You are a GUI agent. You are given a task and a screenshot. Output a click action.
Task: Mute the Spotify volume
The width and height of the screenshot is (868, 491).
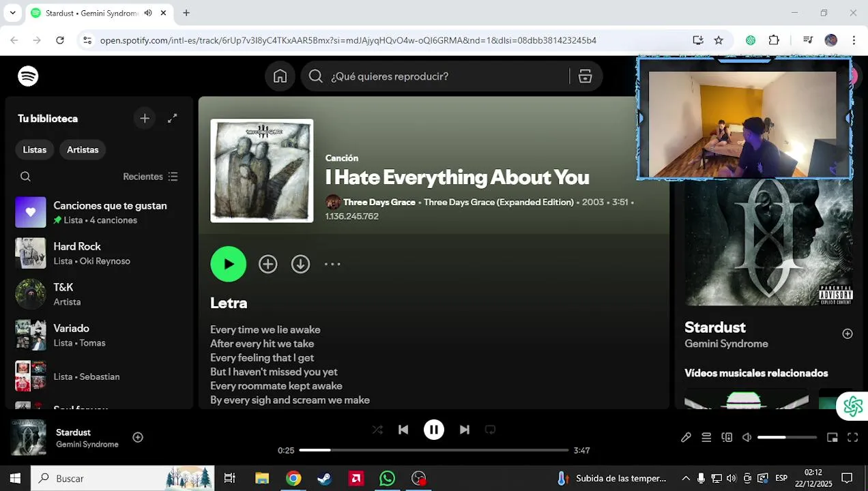tap(747, 438)
